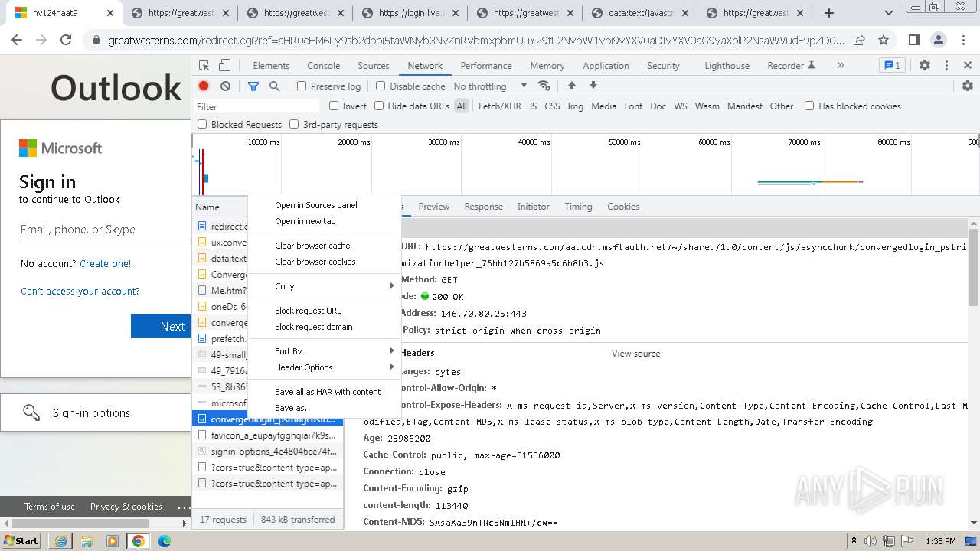Open a new browser tab with plus
This screenshot has width=980, height=551.
tap(829, 13)
